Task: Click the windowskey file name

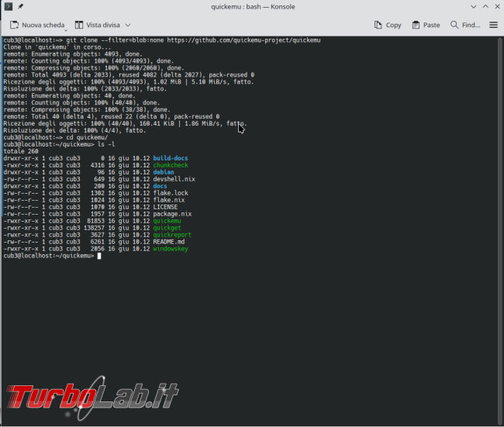Action: point(171,249)
